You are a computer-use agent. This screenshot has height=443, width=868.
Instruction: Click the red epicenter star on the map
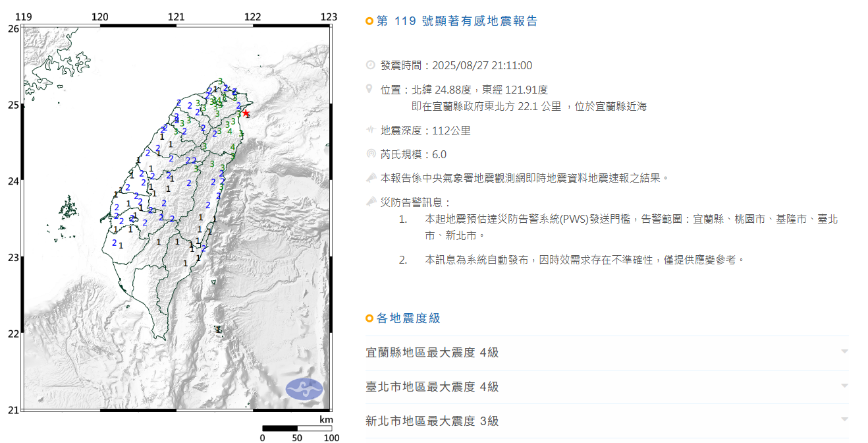tap(246, 113)
